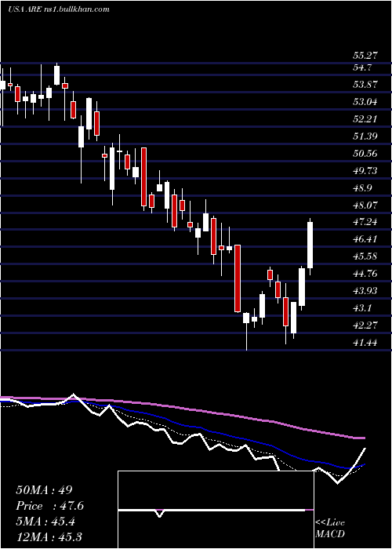Select the 46.41 price axis label
Viewport: 392px width, 549px height.
[x=365, y=239]
